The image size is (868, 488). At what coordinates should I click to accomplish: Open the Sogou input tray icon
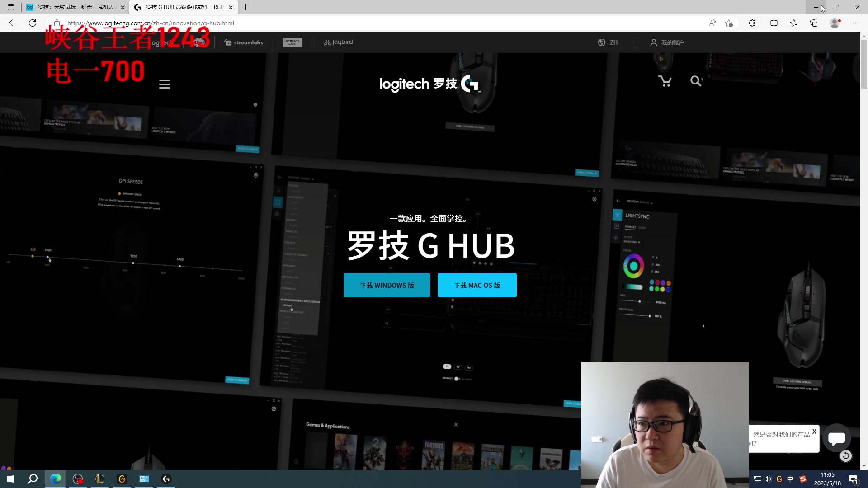(803, 479)
